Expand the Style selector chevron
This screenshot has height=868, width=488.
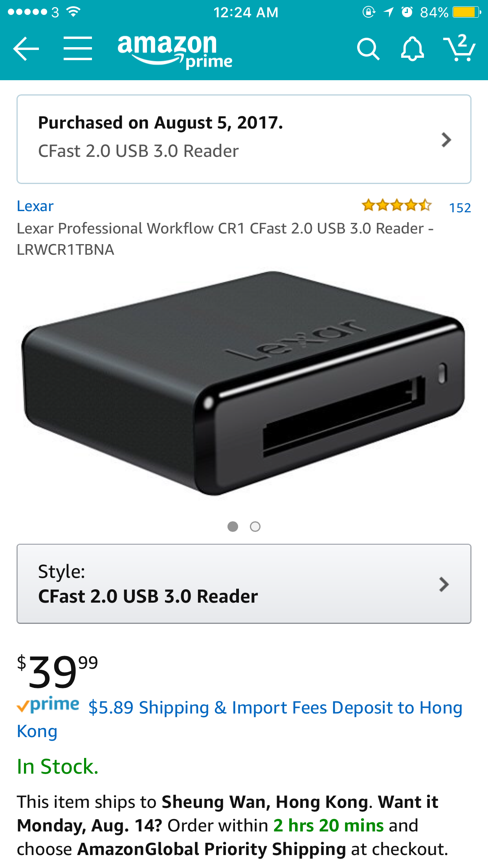tap(444, 585)
